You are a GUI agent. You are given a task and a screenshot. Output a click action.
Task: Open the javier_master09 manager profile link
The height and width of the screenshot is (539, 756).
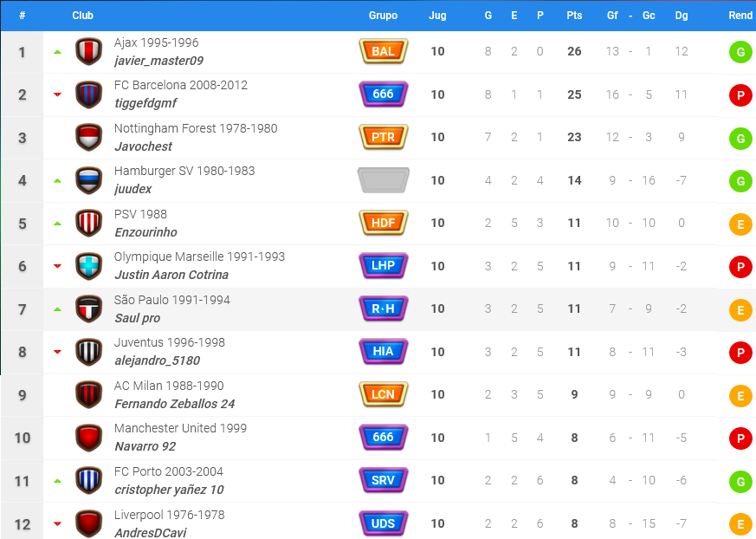[158, 61]
